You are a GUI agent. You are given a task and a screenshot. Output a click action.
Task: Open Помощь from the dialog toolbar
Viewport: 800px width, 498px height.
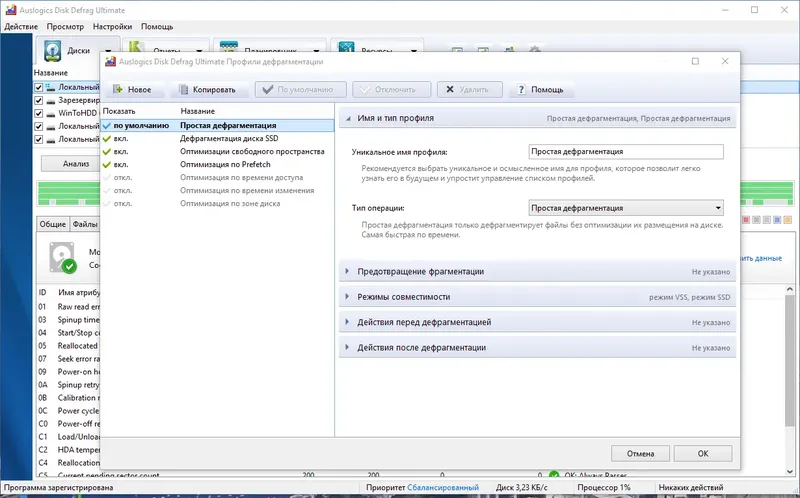(542, 89)
